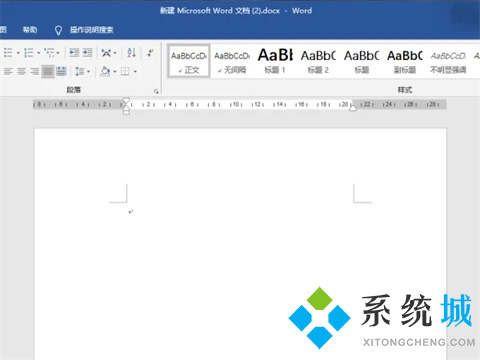Screen dimensions: 480x360
Task: Toggle distributed alignment
Action: click(61, 71)
